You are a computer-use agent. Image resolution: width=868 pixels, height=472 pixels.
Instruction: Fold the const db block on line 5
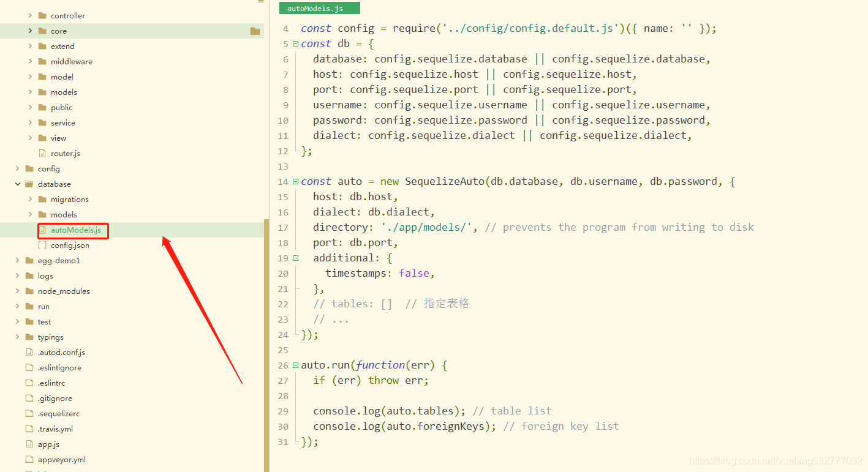coord(295,43)
